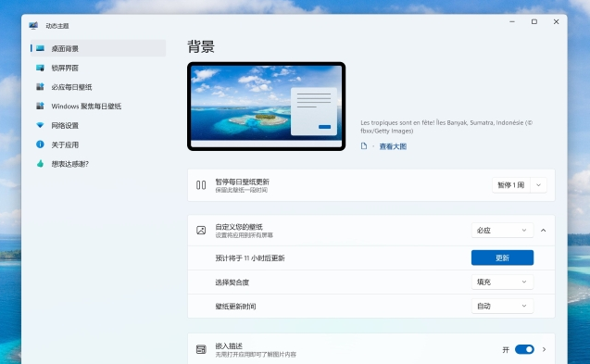Viewport: 590px width, 364px height.
Task: Click the 壁纸更新时间 label
Action: (235, 307)
